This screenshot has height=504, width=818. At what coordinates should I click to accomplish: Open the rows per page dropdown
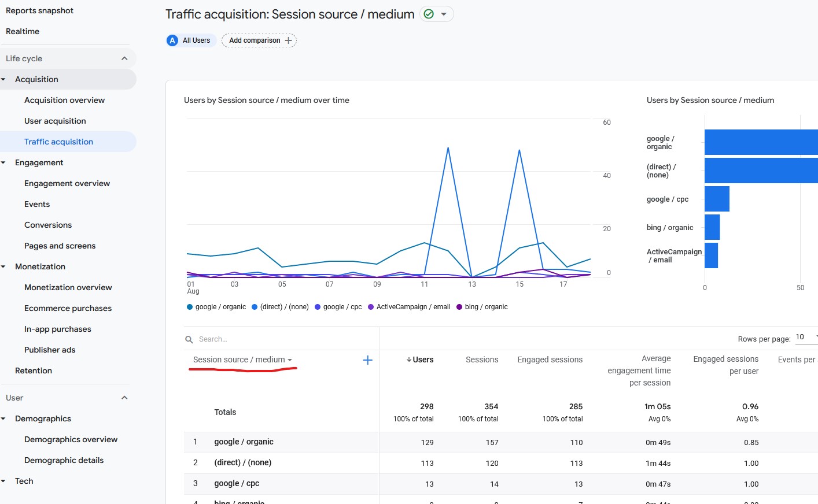(x=806, y=337)
